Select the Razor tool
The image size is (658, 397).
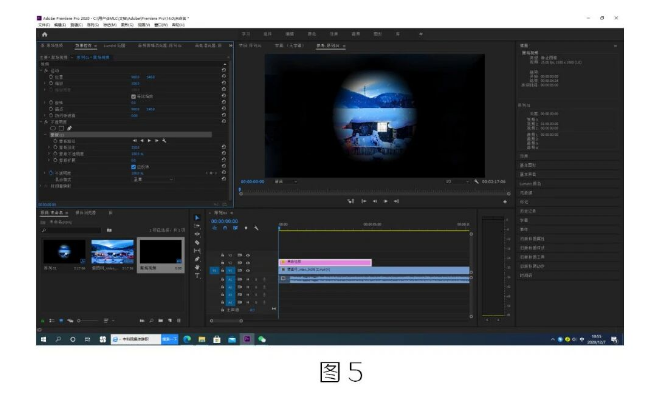pyautogui.click(x=197, y=243)
